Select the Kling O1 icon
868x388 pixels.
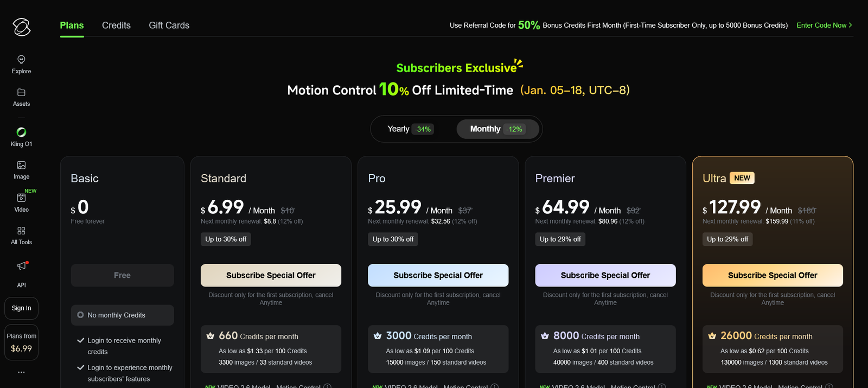point(21,132)
